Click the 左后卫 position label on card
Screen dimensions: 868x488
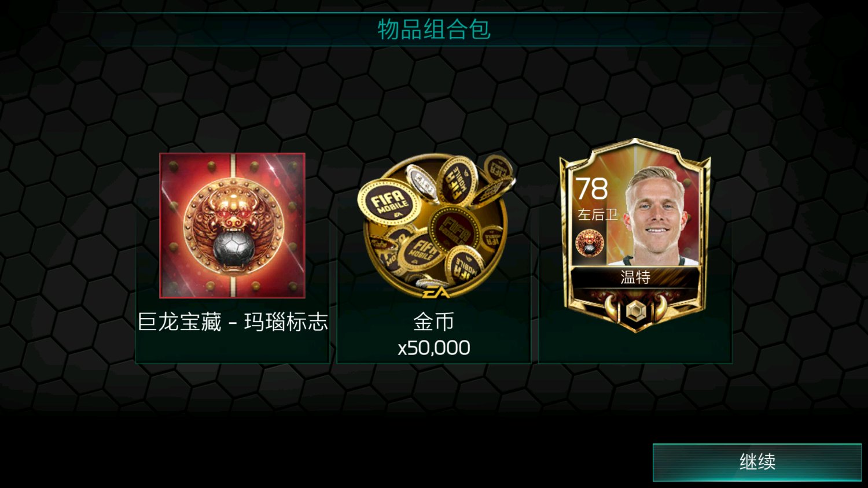597,215
